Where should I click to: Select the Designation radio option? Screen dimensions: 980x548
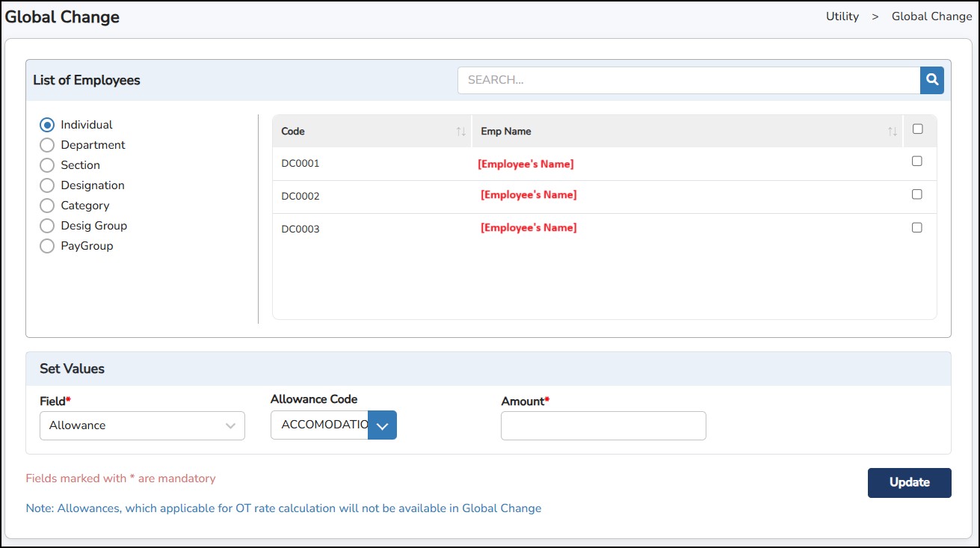click(x=47, y=185)
